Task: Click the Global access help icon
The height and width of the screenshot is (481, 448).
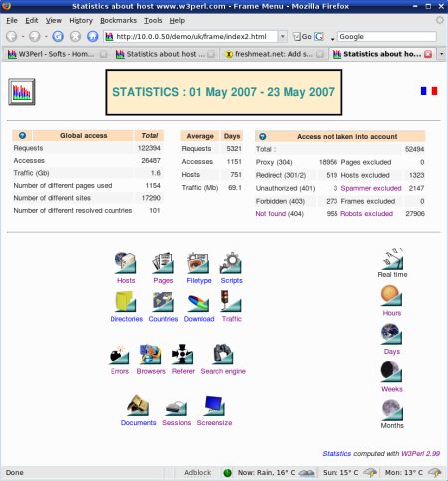Action: [x=22, y=135]
